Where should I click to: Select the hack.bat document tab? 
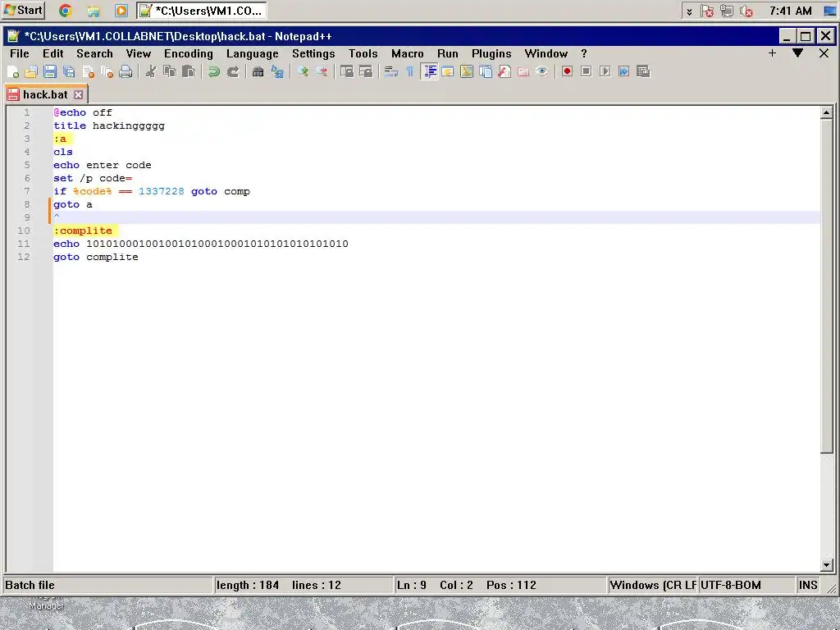click(x=45, y=95)
